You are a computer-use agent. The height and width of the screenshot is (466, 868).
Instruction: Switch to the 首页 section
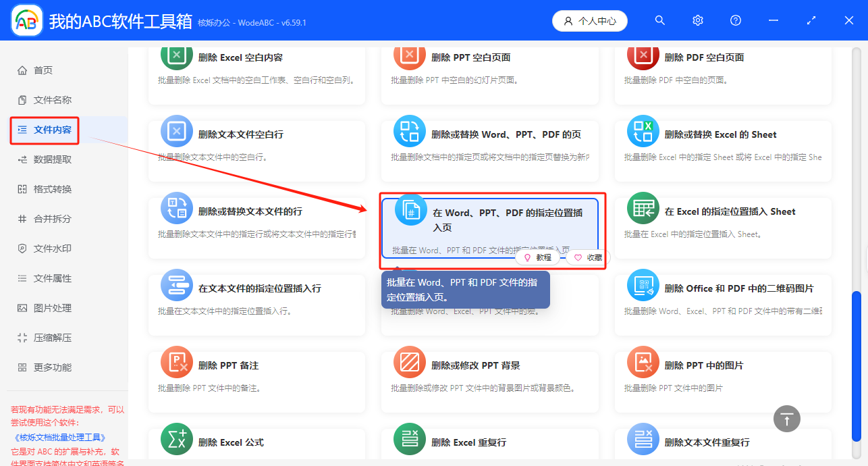pos(40,70)
